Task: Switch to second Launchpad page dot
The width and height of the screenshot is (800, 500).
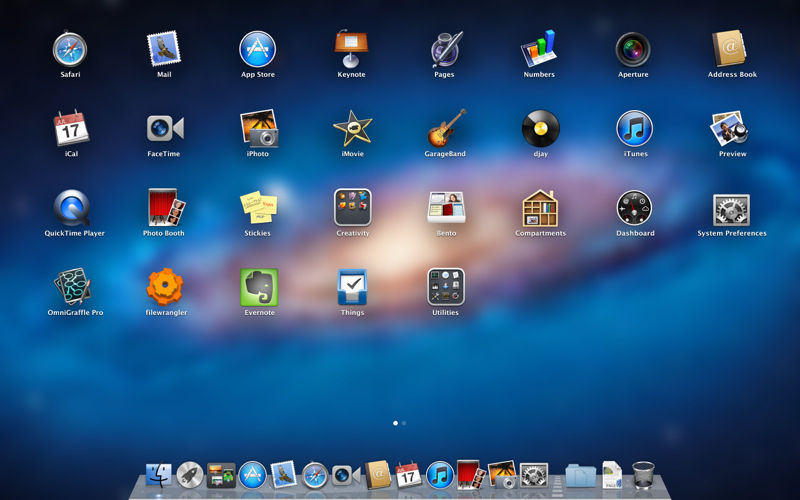Action: point(404,423)
